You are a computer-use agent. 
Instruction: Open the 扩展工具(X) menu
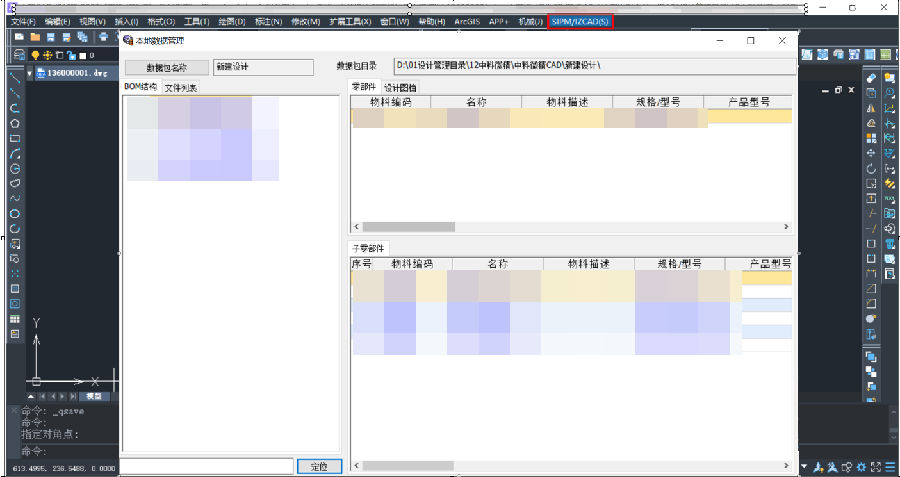tap(350, 22)
